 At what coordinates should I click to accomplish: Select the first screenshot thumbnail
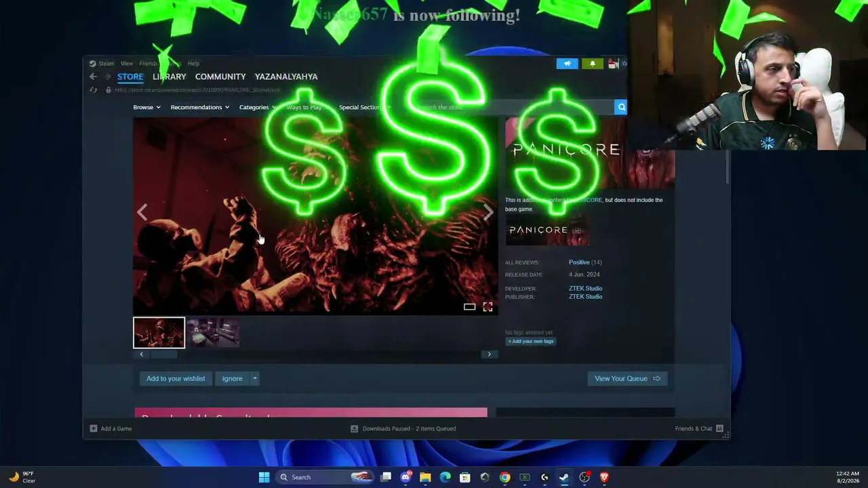point(159,332)
